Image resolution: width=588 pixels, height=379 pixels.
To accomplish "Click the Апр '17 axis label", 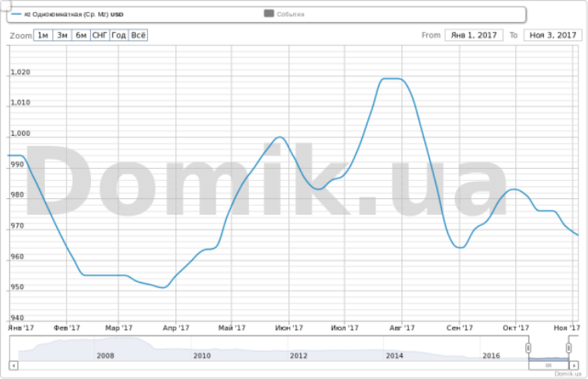I will 176,328.
